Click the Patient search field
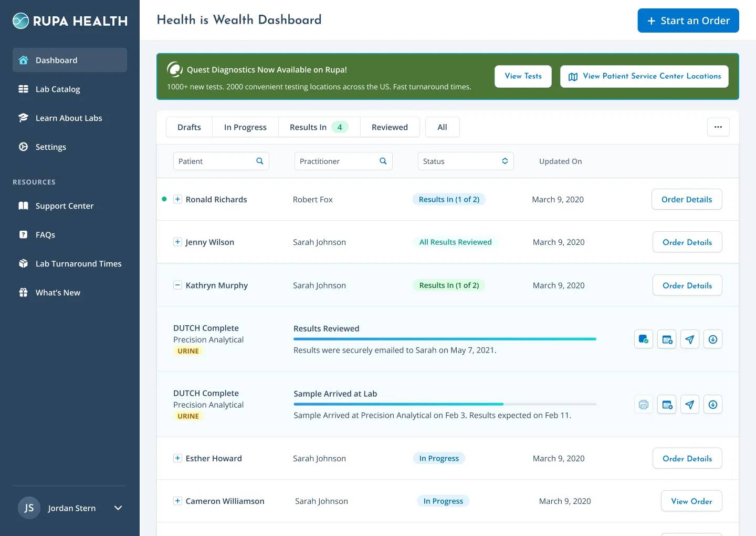This screenshot has height=536, width=756. click(221, 161)
